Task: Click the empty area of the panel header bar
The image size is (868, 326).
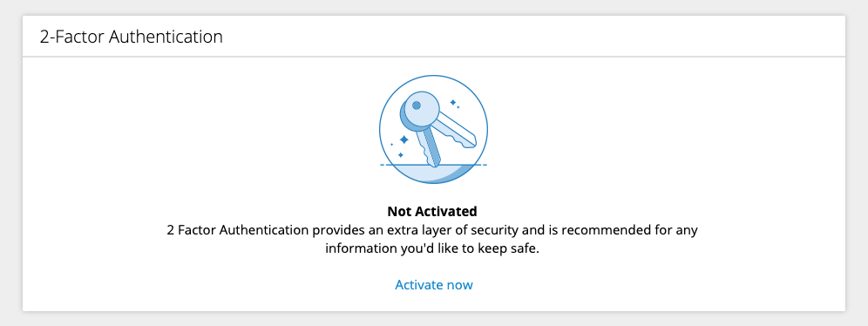Action: point(532,37)
